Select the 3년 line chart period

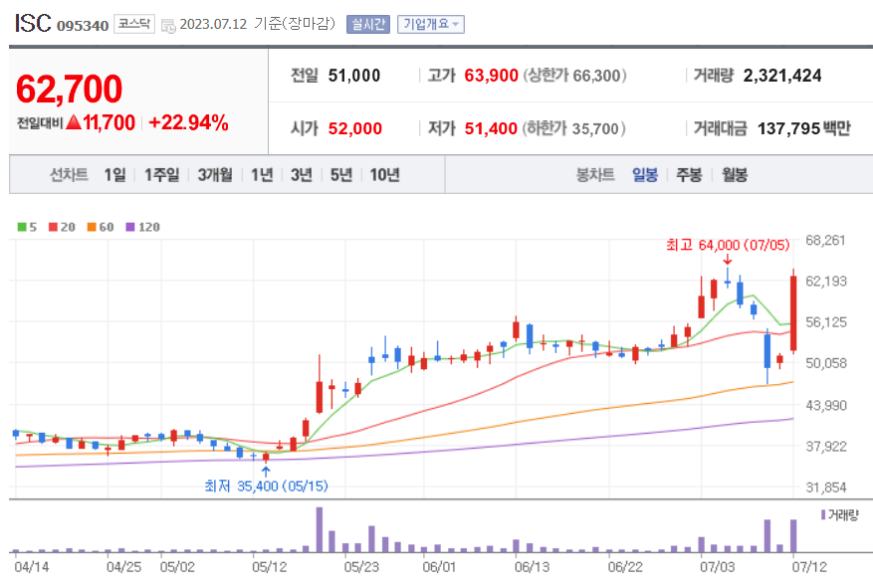pyautogui.click(x=302, y=175)
